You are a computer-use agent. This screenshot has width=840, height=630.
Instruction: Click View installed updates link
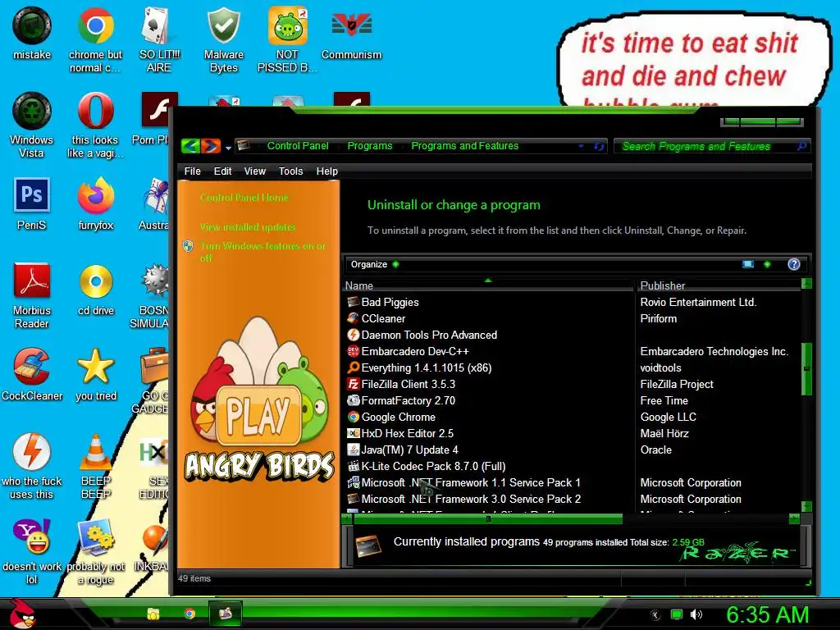248,227
